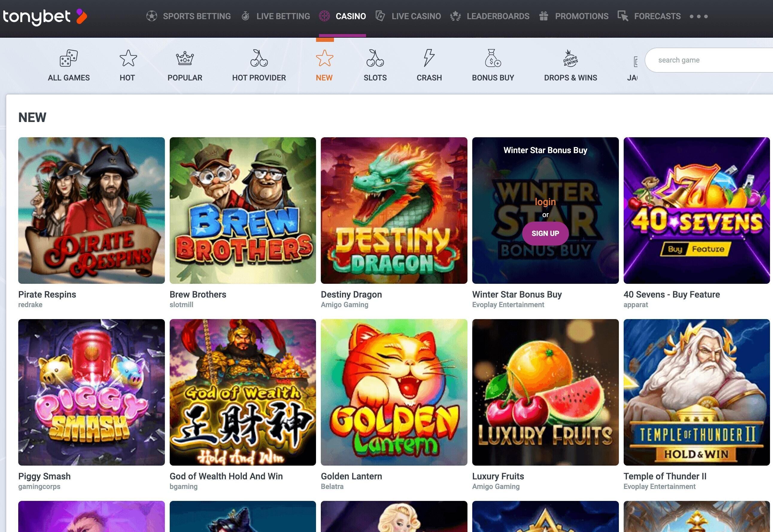The height and width of the screenshot is (532, 773).
Task: Click the Drops & Wins icon
Action: tap(571, 58)
